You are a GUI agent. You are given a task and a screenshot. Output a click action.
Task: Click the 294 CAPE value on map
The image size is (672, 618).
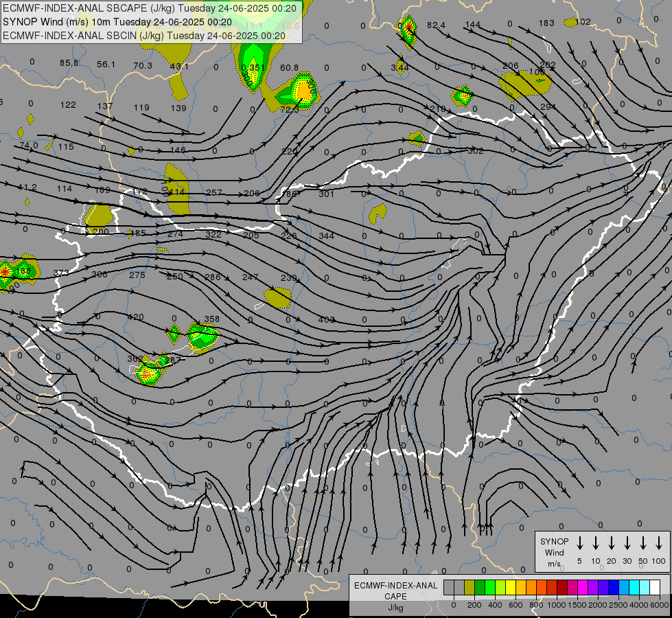pos(548,107)
